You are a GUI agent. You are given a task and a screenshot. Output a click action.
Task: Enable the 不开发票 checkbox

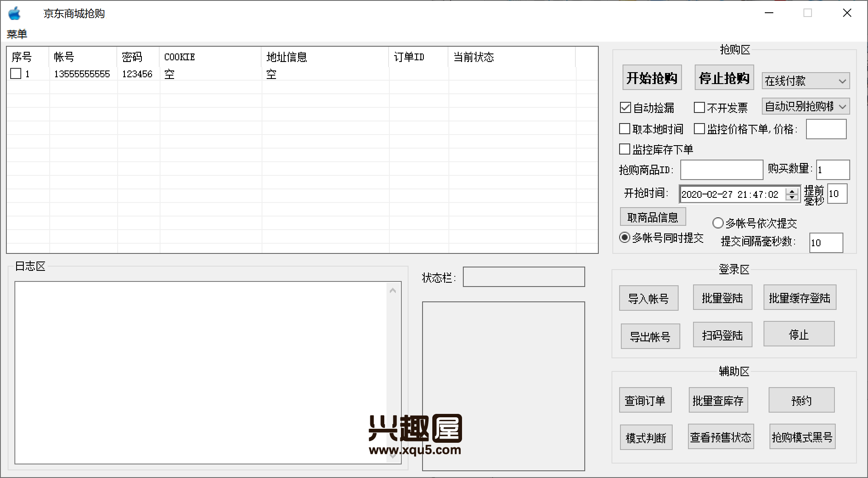[x=699, y=107]
